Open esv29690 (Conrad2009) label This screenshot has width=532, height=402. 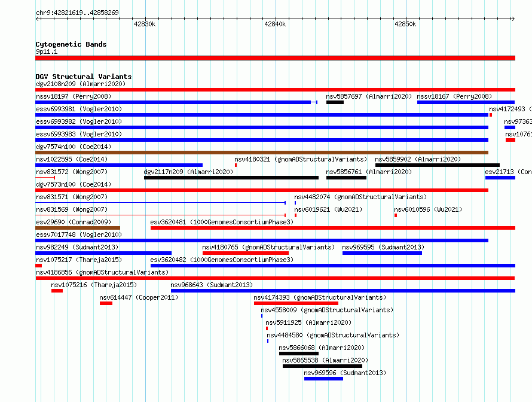[x=74, y=222]
